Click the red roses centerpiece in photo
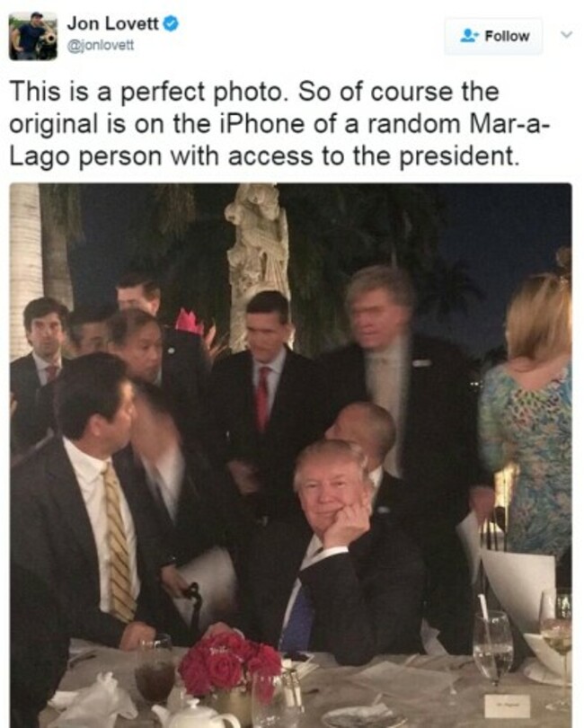The image size is (584, 728). point(231,659)
